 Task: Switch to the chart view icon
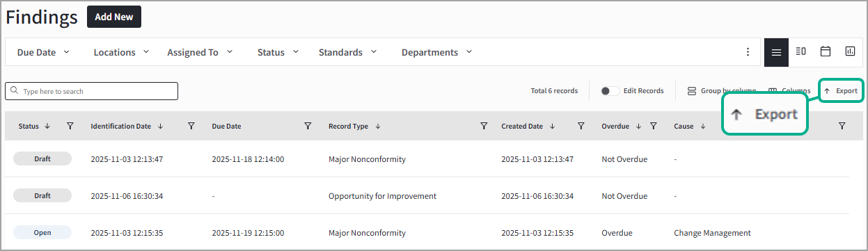coord(850,51)
